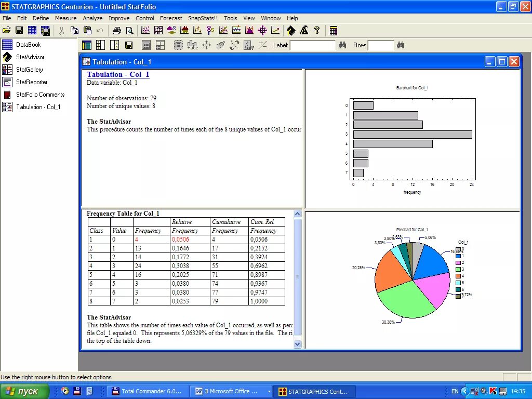Open the analysis input dialog icon

tap(87, 45)
